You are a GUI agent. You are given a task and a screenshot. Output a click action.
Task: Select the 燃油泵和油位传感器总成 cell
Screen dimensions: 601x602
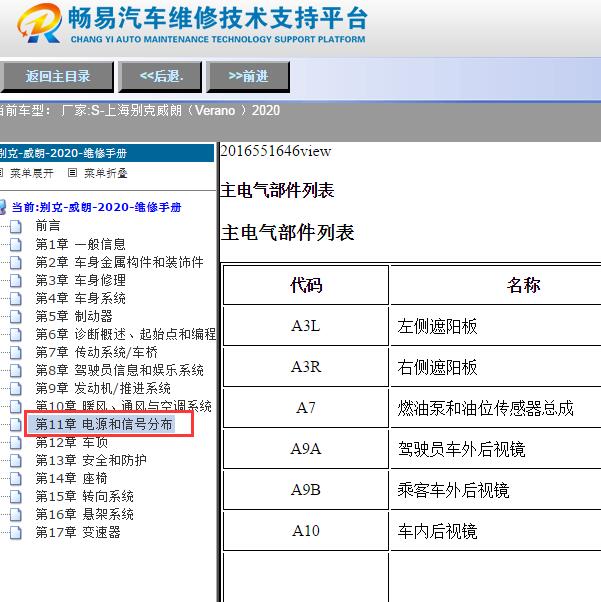[496, 408]
